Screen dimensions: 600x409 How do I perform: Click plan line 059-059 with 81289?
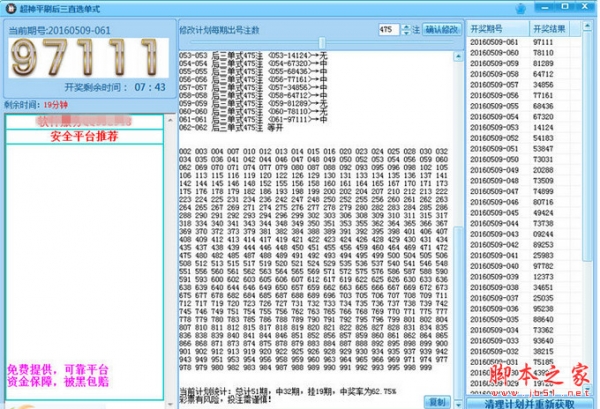click(253, 104)
